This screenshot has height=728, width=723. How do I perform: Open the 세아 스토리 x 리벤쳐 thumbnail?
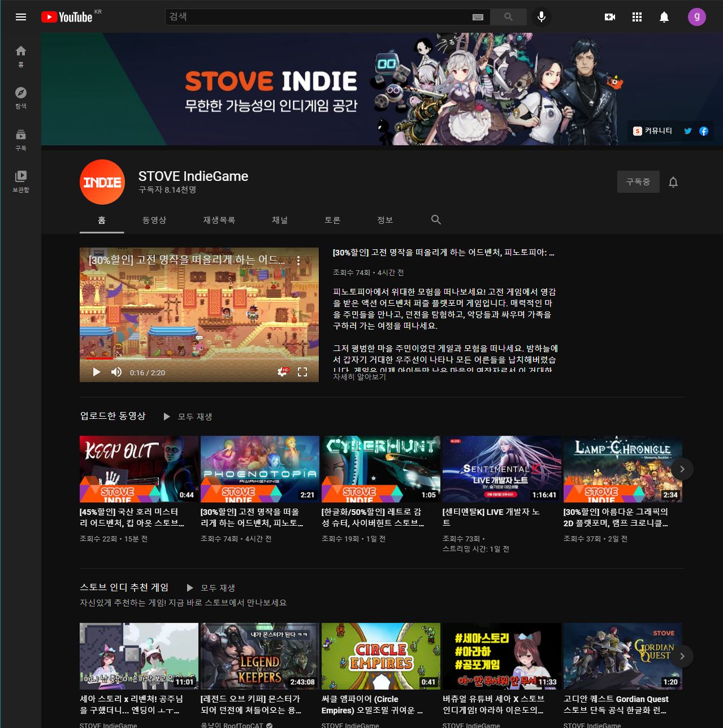click(x=139, y=656)
